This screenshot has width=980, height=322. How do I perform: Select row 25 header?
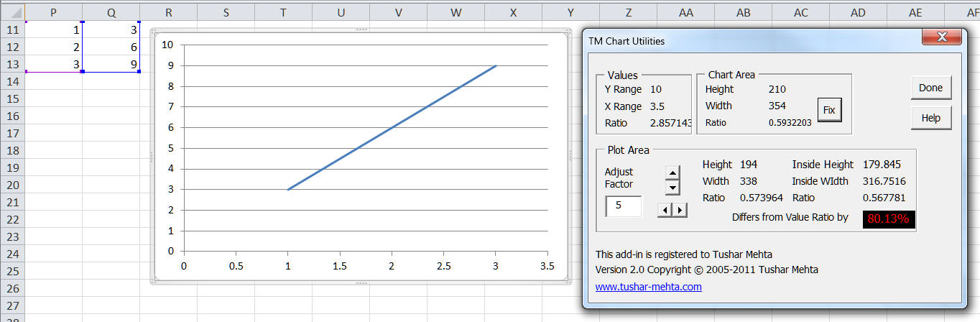tap(12, 271)
